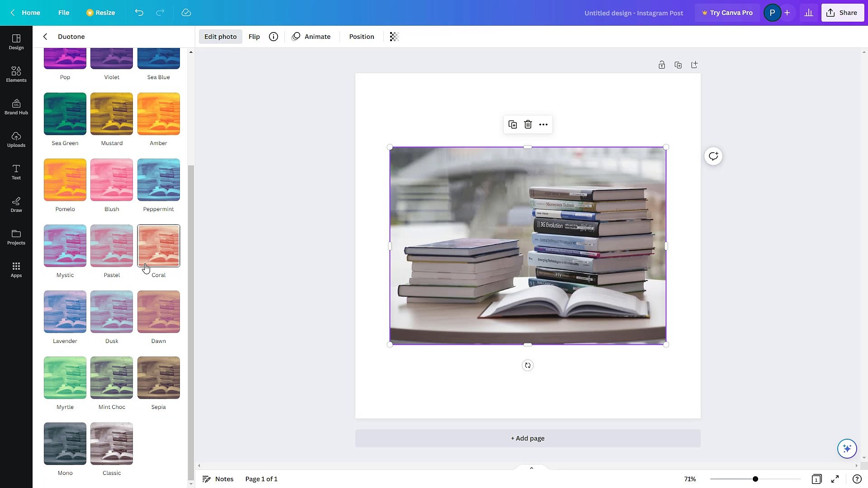Viewport: 868px width, 488px height.
Task: Go back from the Duotone panel
Action: coord(45,37)
